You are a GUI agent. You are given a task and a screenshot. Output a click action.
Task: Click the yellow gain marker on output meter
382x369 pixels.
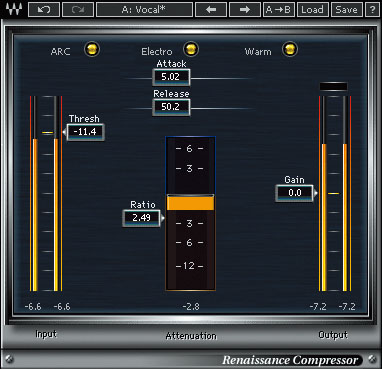(334, 193)
